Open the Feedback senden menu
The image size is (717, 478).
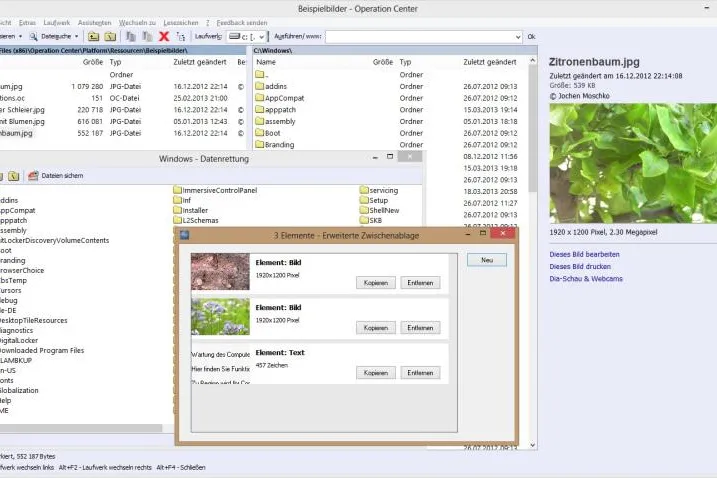pos(242,22)
